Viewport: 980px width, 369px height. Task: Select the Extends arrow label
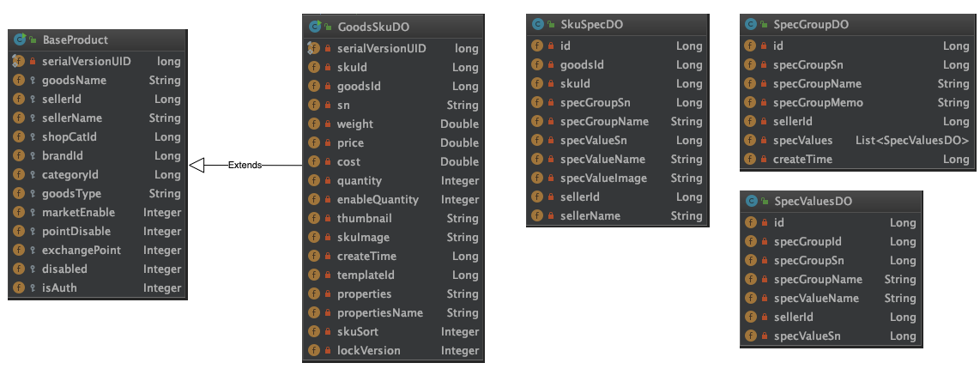point(245,165)
